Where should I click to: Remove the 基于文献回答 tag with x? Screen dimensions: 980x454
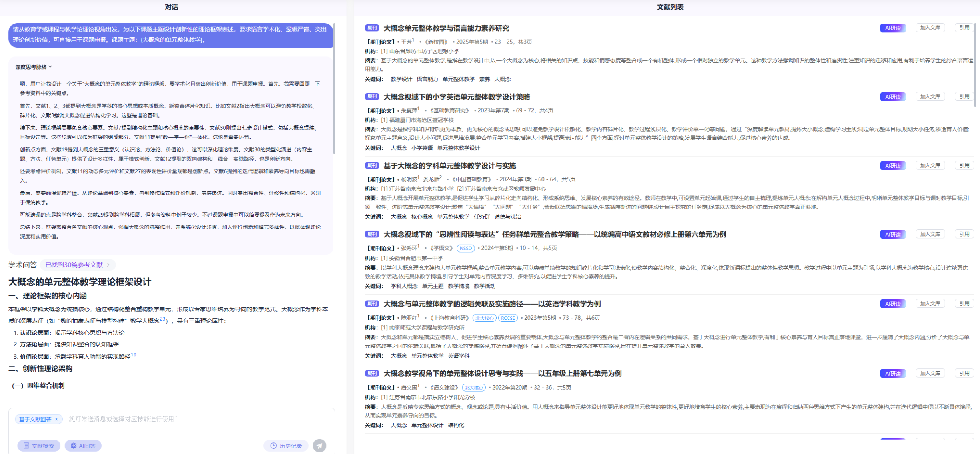click(x=56, y=419)
